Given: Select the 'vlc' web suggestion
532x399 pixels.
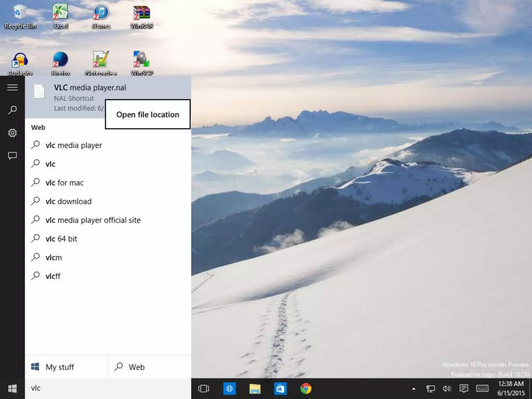Looking at the screenshot, I should [108, 164].
